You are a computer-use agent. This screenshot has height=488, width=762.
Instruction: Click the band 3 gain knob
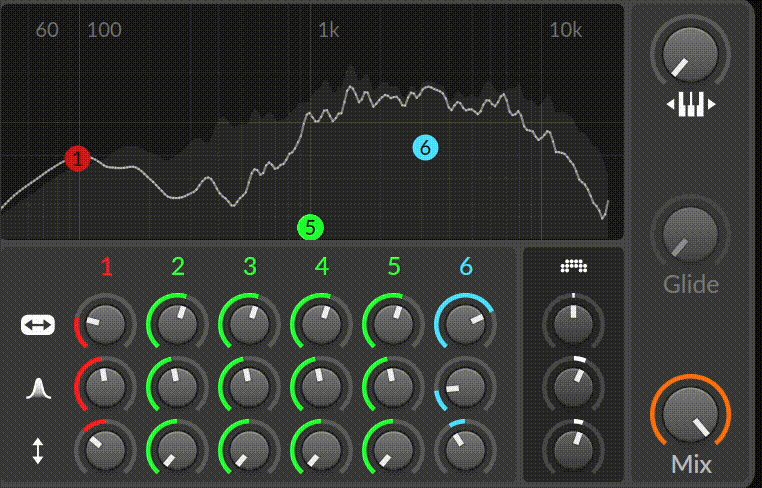click(x=249, y=450)
